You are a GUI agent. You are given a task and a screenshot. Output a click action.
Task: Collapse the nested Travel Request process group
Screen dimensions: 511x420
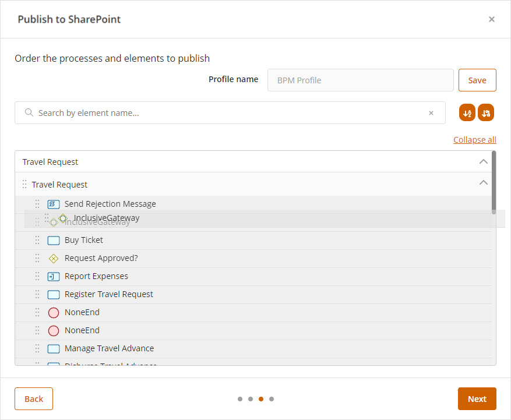[483, 183]
